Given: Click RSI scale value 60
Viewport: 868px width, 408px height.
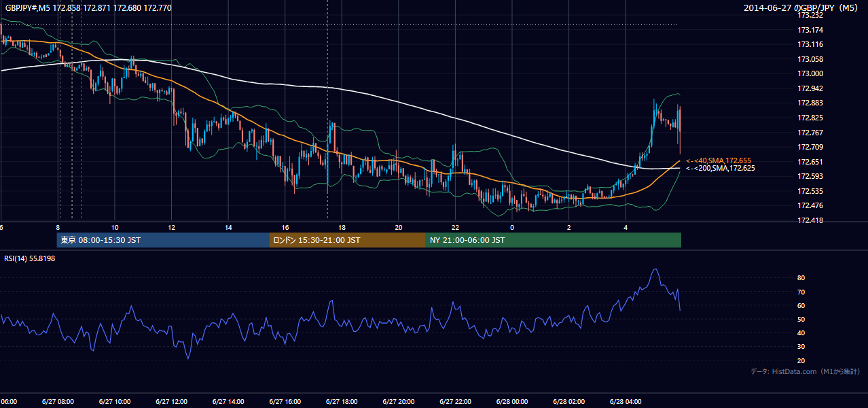Looking at the screenshot, I should click(x=801, y=305).
